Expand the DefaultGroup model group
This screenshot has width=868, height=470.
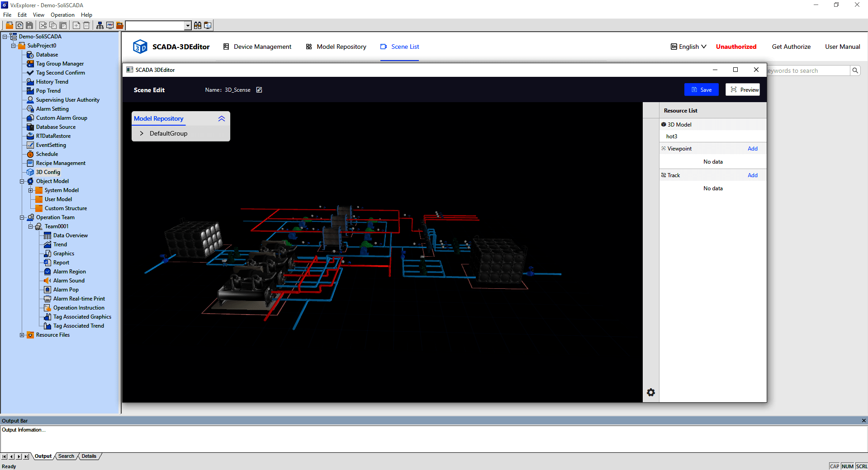tap(142, 133)
